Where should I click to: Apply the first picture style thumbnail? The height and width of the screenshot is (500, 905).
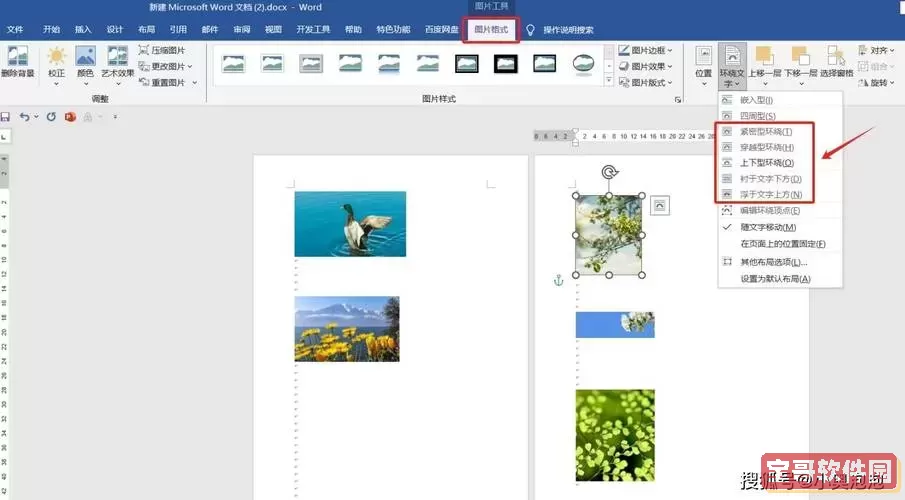[233, 63]
